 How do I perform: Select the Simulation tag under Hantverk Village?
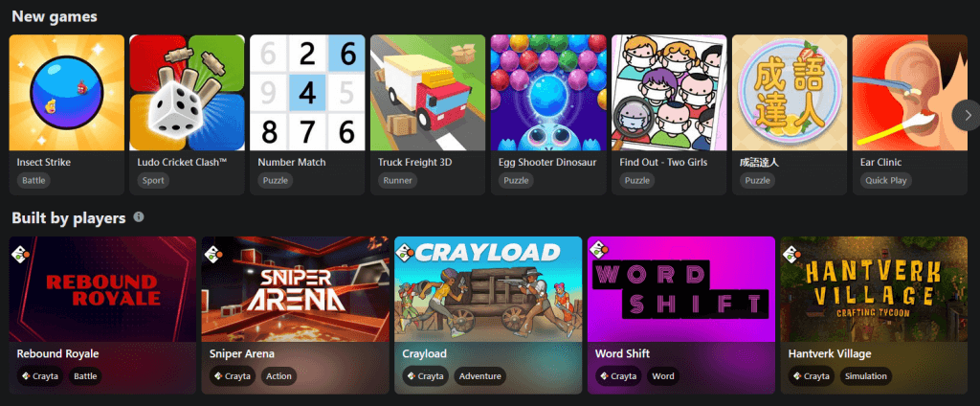865,376
